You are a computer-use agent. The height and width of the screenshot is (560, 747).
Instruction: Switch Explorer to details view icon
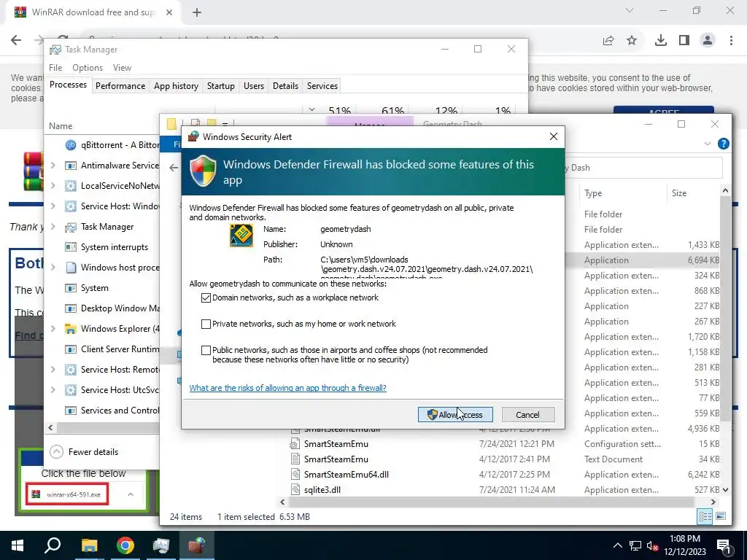[x=705, y=517]
